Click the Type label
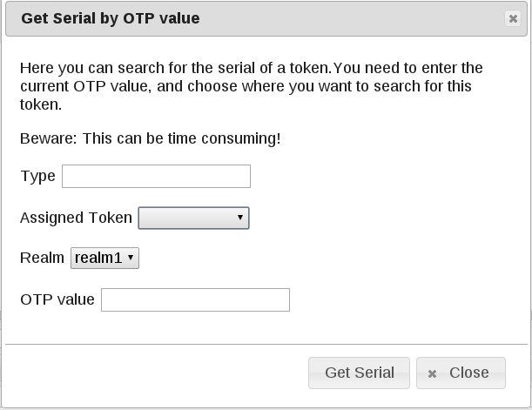532x410 pixels. coord(37,177)
